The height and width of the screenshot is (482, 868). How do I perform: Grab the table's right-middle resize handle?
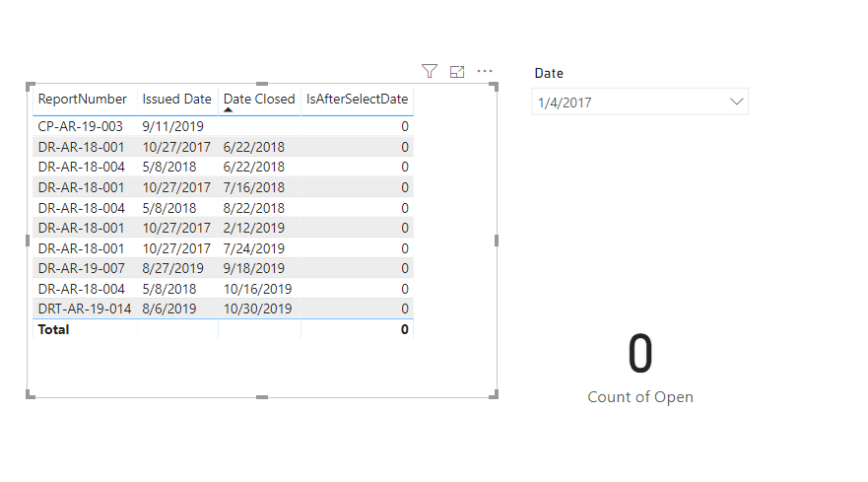(497, 241)
